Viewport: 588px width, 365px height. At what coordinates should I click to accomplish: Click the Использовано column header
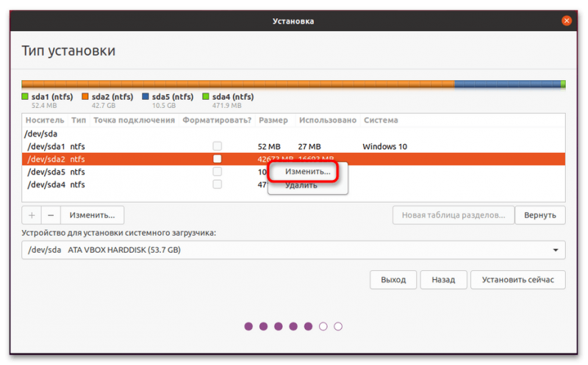[328, 120]
